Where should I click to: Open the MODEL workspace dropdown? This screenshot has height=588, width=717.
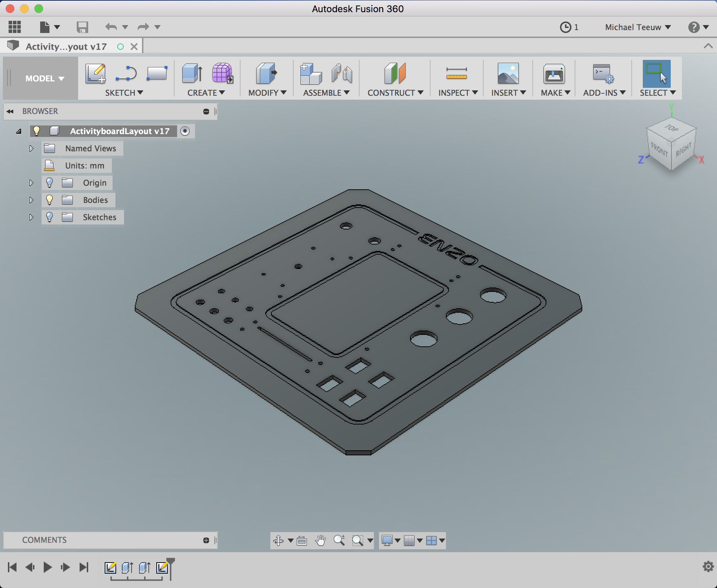point(44,79)
